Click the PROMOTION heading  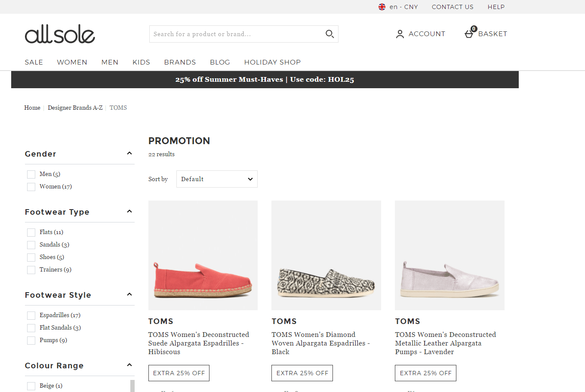179,141
